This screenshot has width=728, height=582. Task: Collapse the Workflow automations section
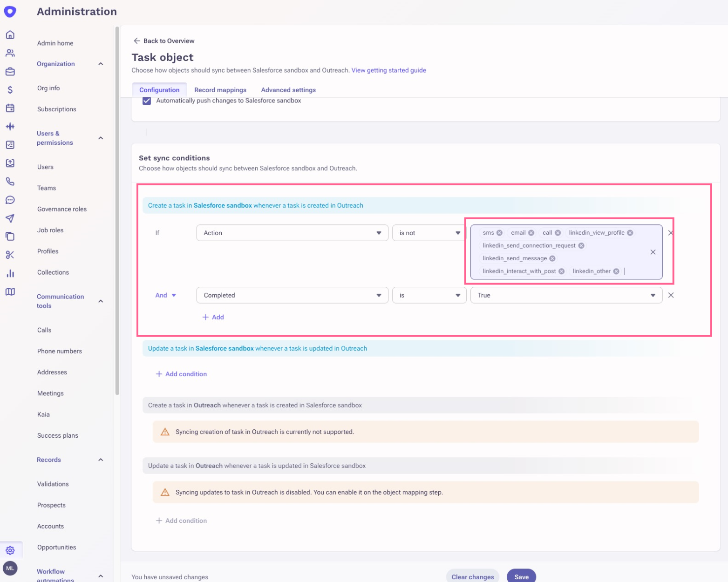click(x=101, y=576)
